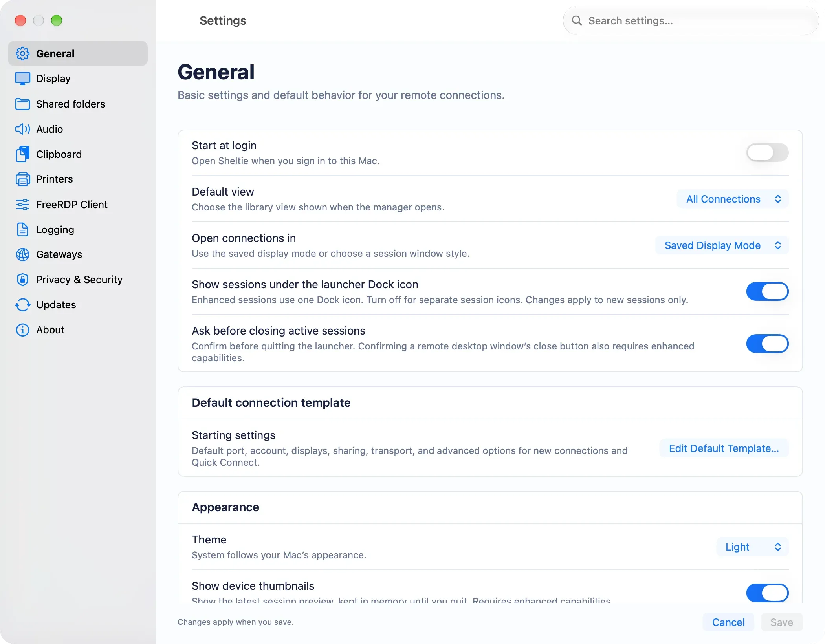
Task: Click the Shared folders folder icon
Action: point(23,104)
